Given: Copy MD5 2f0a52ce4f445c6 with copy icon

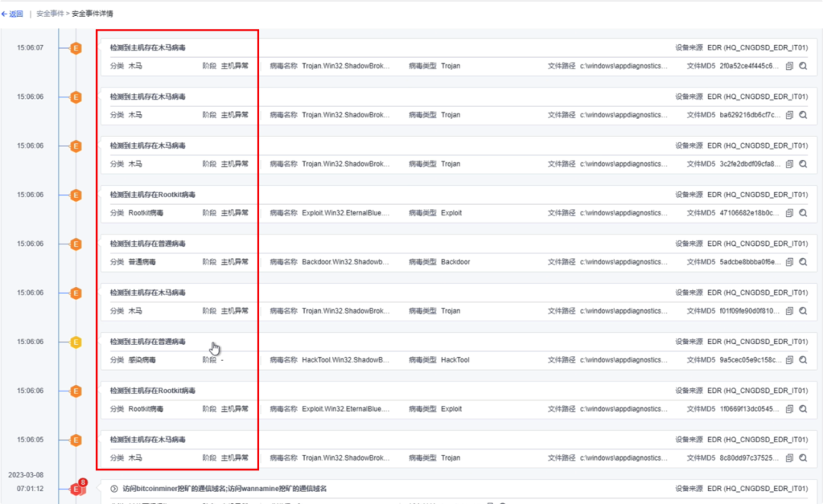Looking at the screenshot, I should click(x=789, y=66).
